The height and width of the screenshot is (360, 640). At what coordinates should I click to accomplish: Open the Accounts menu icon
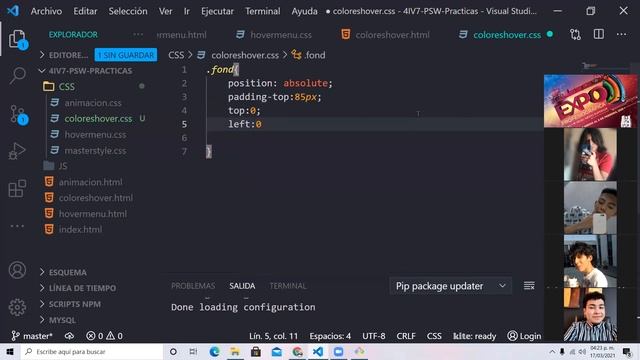point(17,270)
